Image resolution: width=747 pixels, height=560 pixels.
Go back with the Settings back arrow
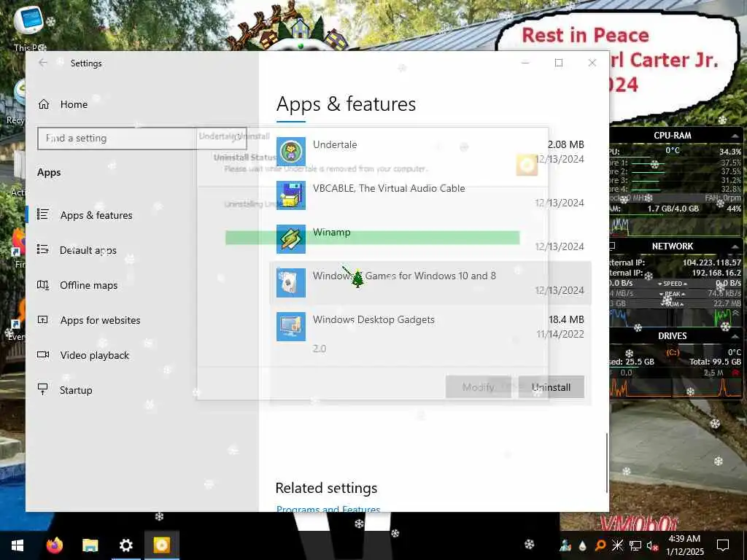[x=43, y=63]
